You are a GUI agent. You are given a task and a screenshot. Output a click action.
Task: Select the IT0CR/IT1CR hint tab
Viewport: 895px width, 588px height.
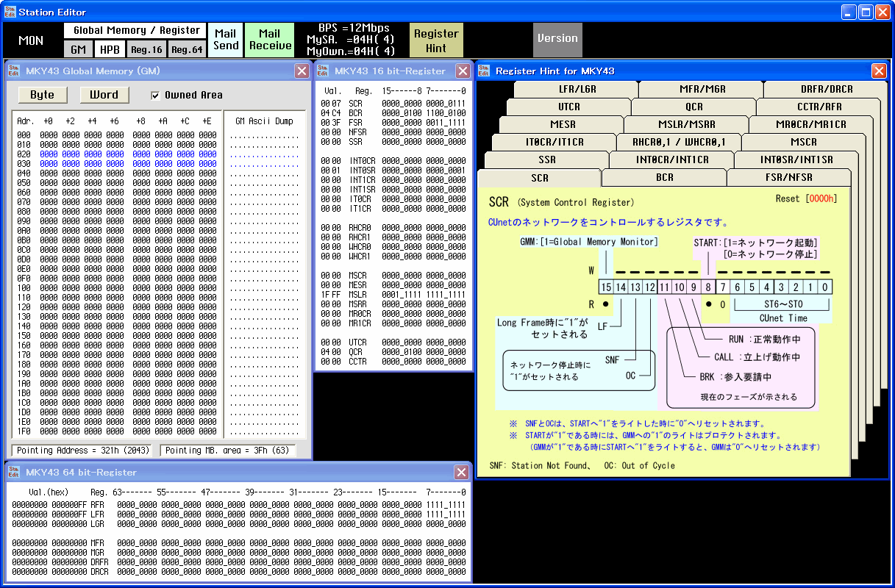click(x=554, y=142)
